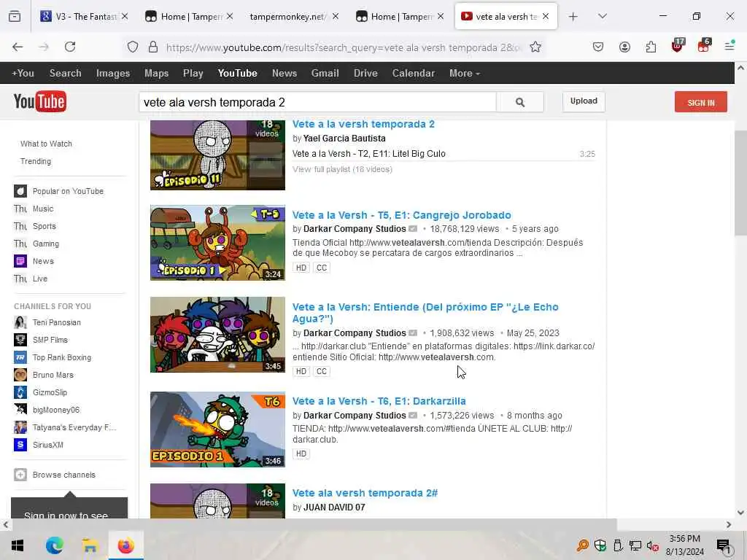747x560 pixels.
Task: Open the list all tabs chevron
Action: coord(602,17)
